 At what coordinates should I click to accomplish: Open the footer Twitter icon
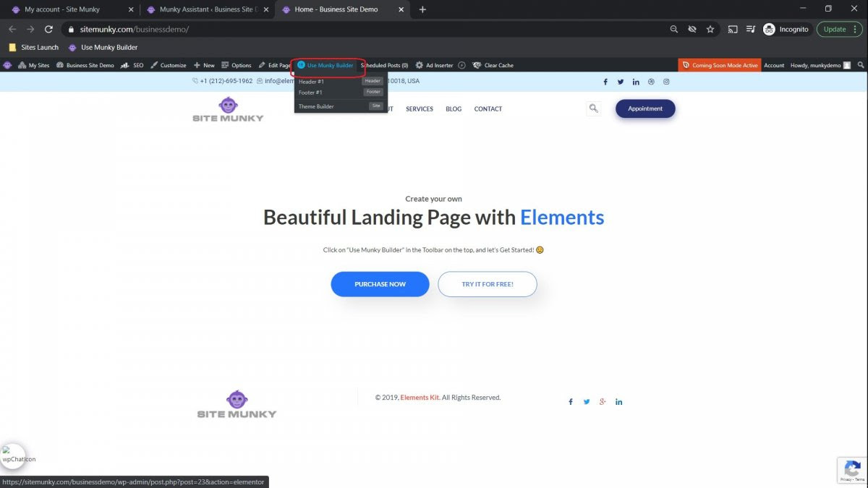point(587,402)
